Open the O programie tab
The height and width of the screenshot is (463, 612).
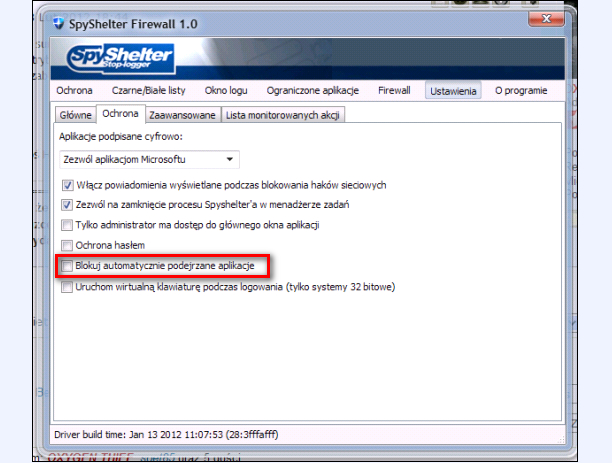coord(521,91)
